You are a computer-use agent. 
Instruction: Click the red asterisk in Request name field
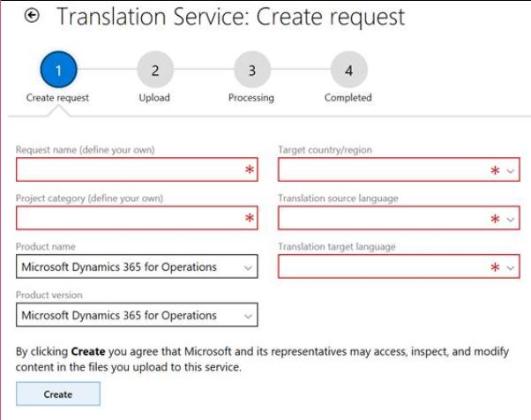(249, 170)
